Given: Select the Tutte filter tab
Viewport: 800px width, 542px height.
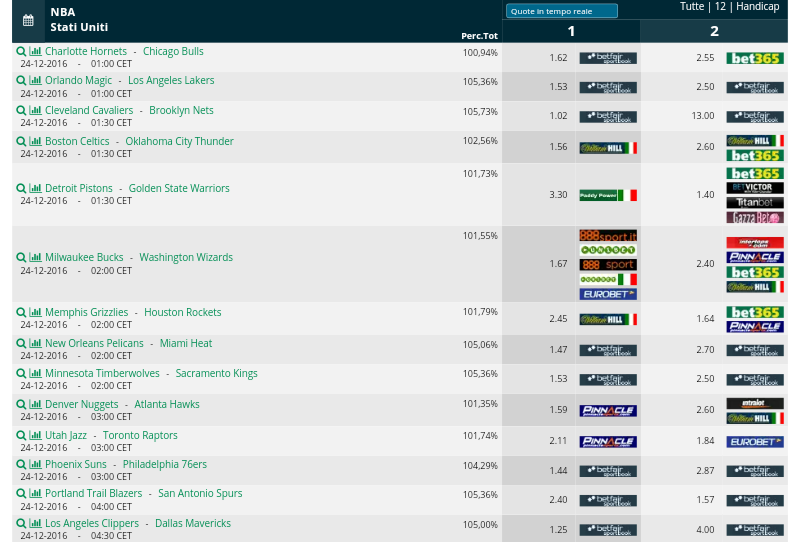Looking at the screenshot, I should click(692, 7).
